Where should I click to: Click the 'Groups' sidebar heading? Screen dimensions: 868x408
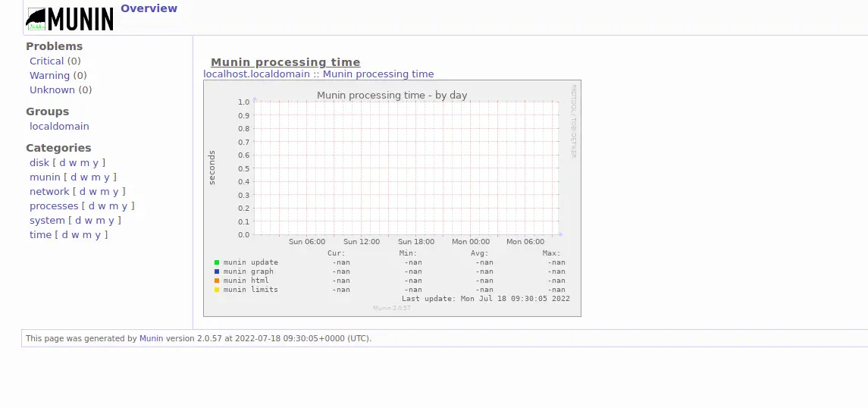pos(48,111)
